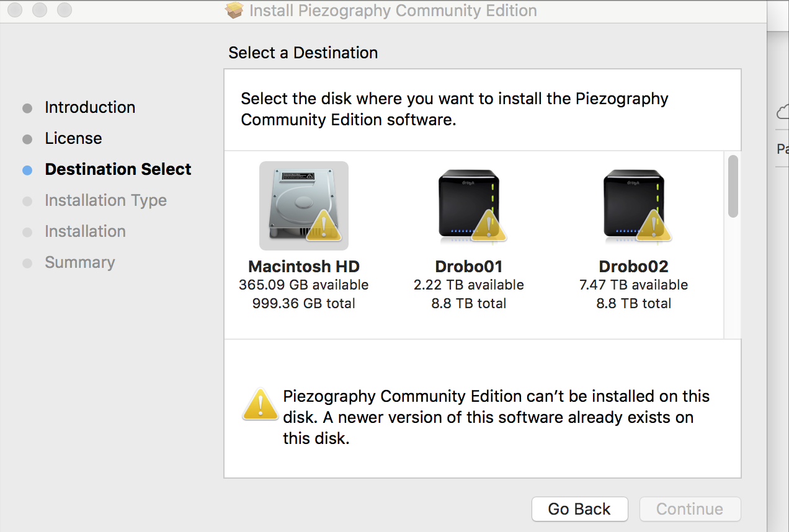Screen dimensions: 789x532
Task: Click the Introduction step in the sidebar
Action: pos(90,107)
